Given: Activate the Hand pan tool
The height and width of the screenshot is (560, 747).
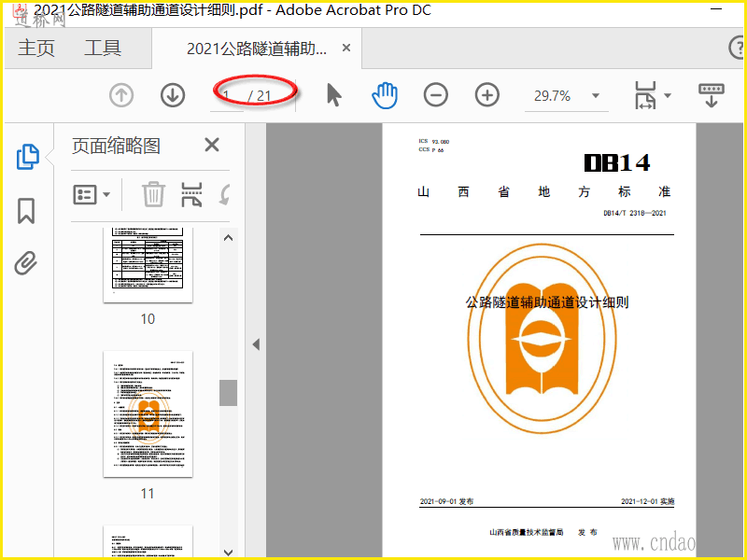Looking at the screenshot, I should 385,95.
